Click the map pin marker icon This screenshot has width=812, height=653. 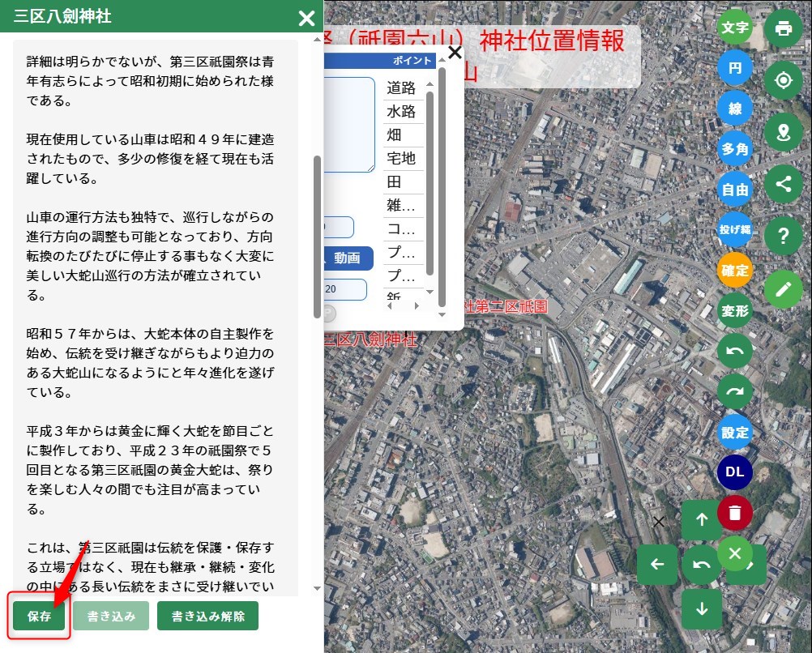[783, 132]
